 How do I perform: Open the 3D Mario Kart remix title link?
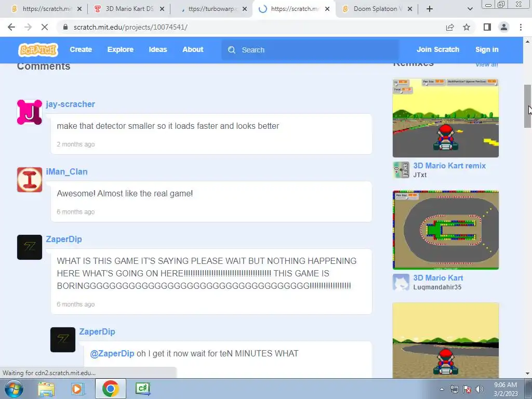click(x=449, y=166)
